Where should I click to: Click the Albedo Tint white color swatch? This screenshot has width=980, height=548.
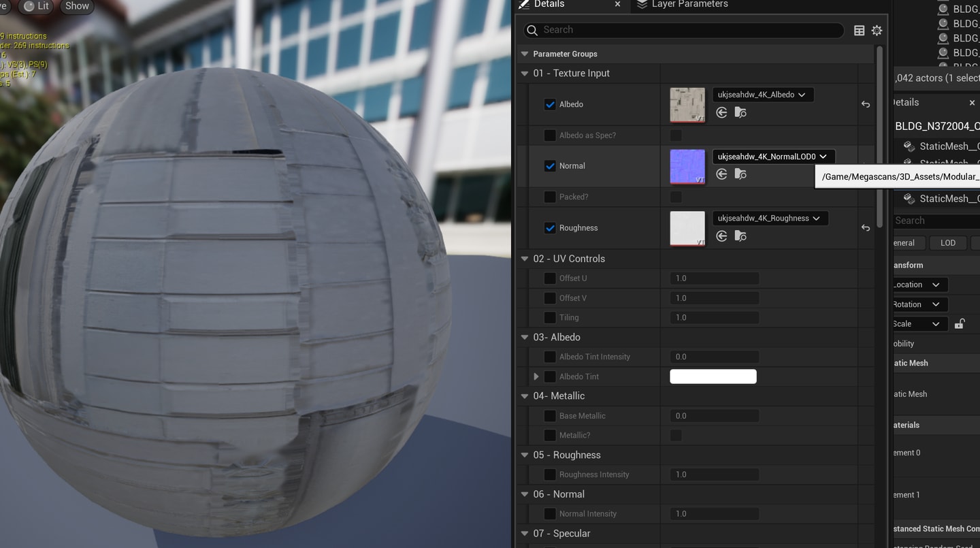[x=713, y=376]
